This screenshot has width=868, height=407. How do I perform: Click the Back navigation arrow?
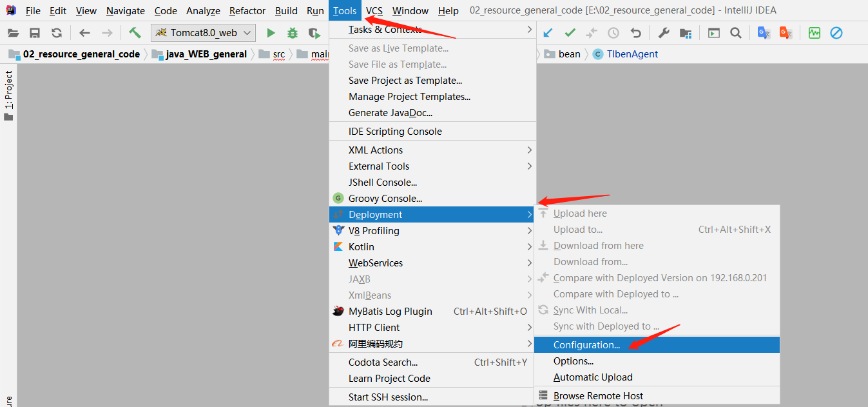(x=84, y=33)
